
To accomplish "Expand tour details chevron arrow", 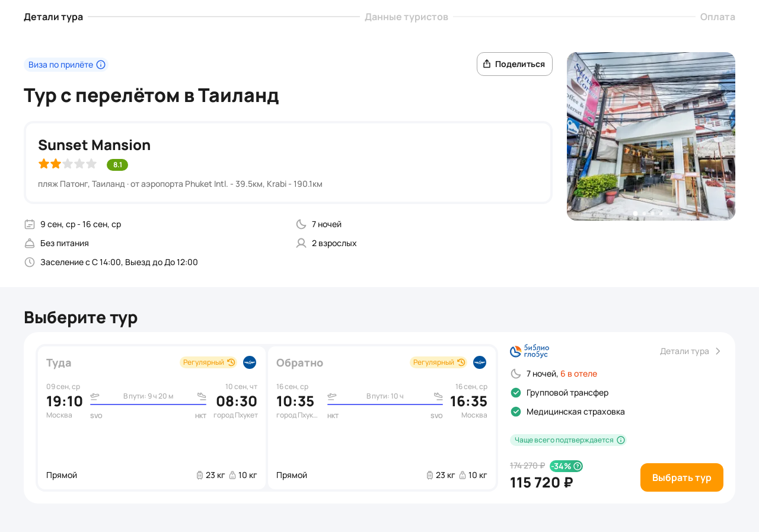I will [x=717, y=351].
